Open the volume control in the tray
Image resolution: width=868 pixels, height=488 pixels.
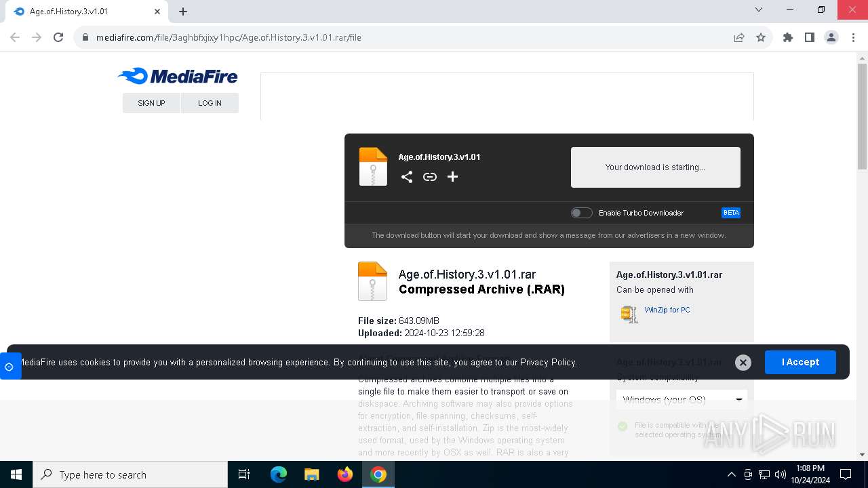tap(781, 474)
